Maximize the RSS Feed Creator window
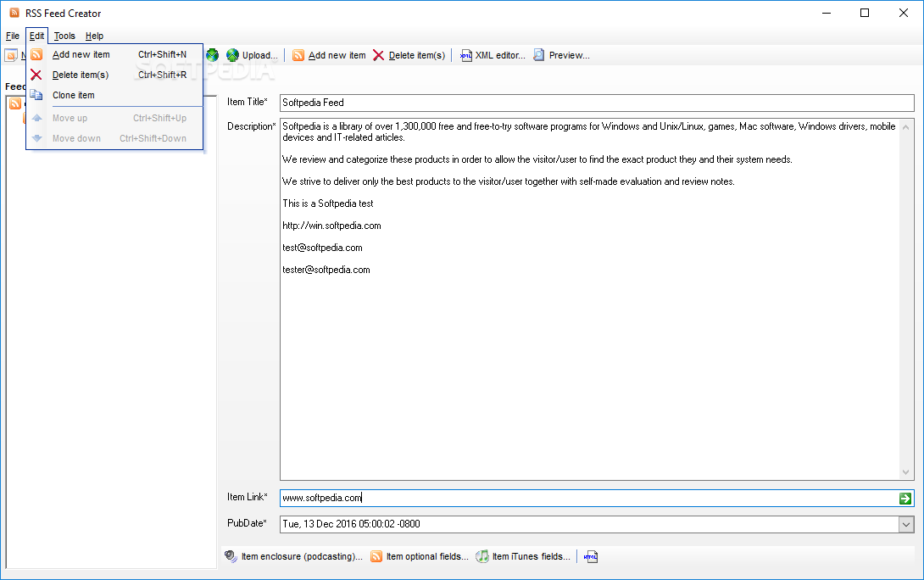The image size is (924, 580). point(865,13)
